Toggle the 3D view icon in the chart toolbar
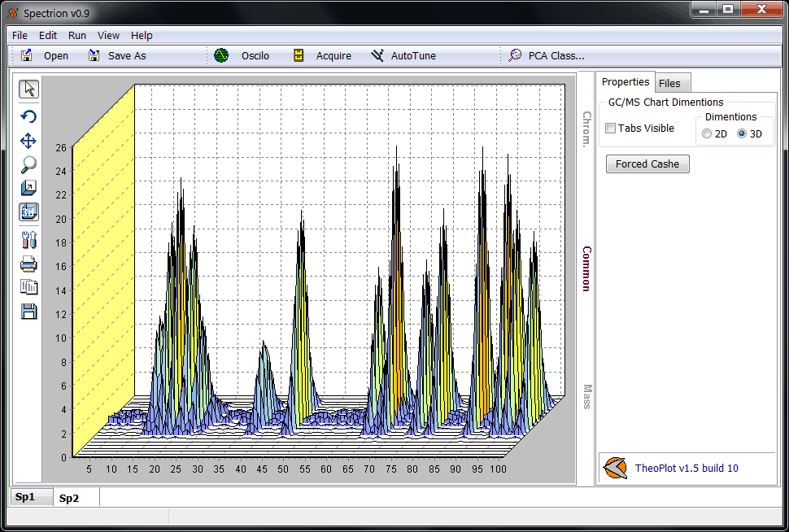The width and height of the screenshot is (789, 532). tap(28, 212)
